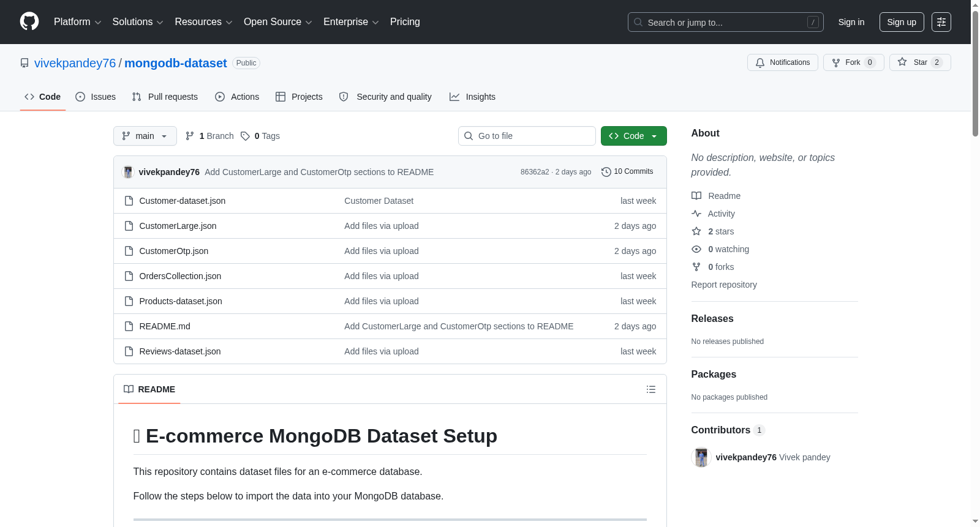This screenshot has width=980, height=527.
Task: Click the Sign up button
Action: coord(902,22)
